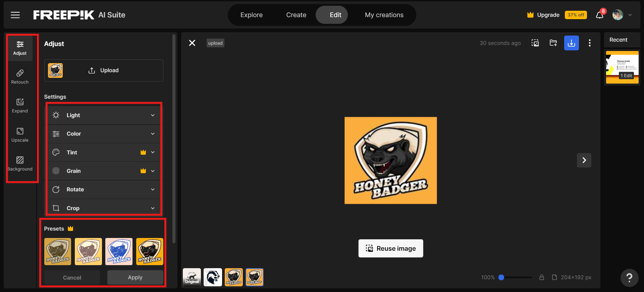
Task: Open the notifications bell
Action: (599, 15)
